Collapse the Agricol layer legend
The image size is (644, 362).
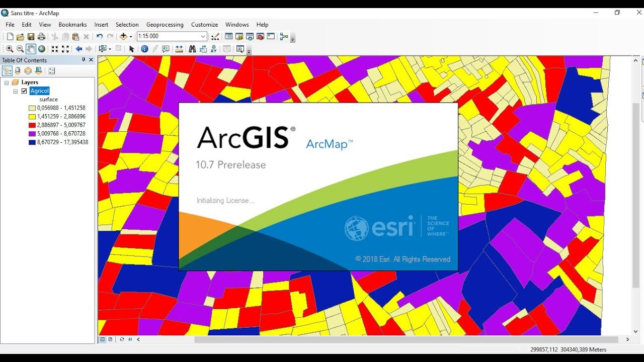(x=15, y=91)
